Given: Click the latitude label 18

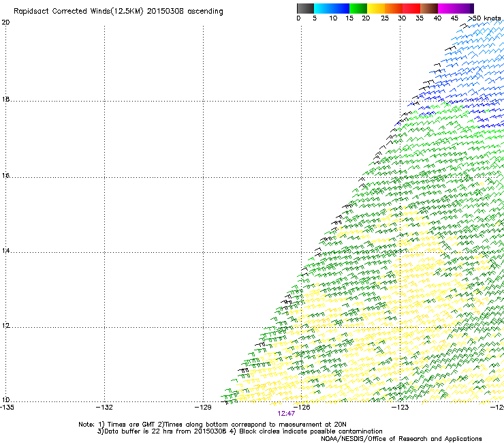Looking at the screenshot, I should tap(5, 100).
